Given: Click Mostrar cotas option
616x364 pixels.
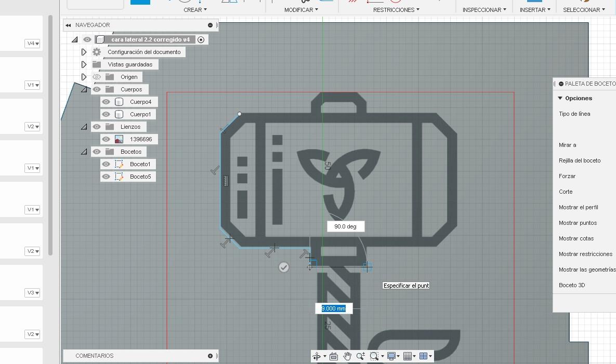Looking at the screenshot, I should point(576,238).
